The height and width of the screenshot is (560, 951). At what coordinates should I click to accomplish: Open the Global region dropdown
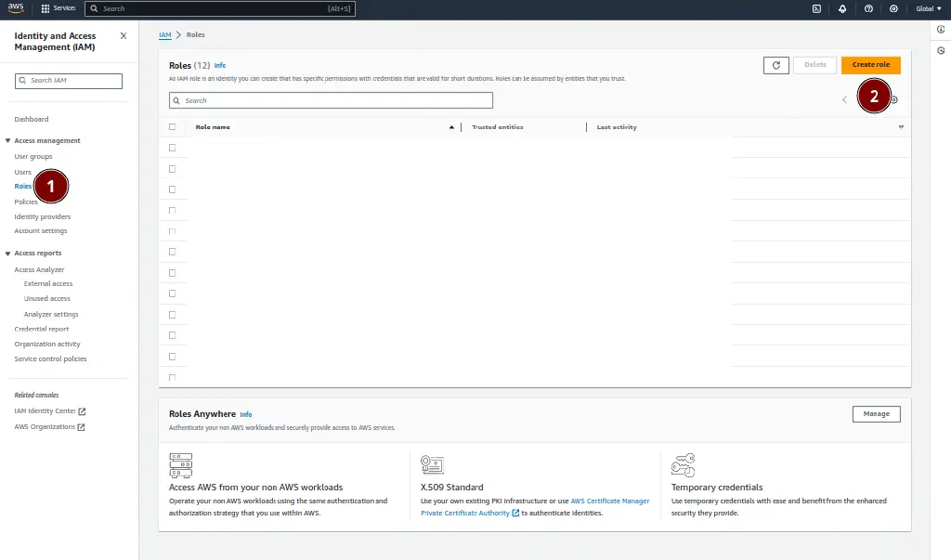(x=929, y=8)
